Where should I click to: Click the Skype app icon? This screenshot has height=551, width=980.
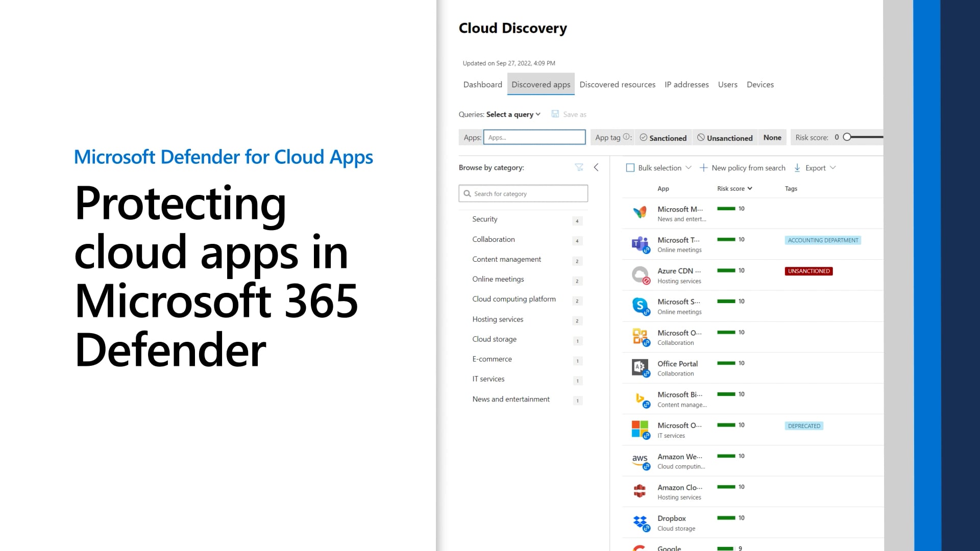[x=640, y=306]
